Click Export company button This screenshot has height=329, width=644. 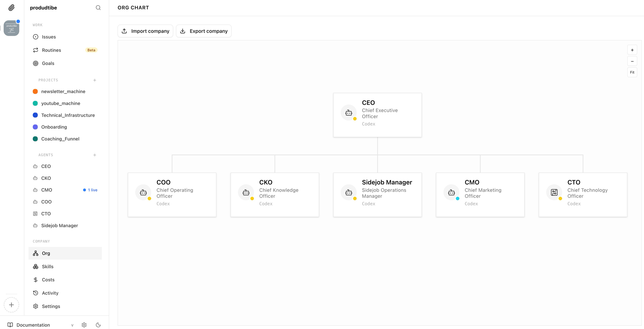coord(204,31)
